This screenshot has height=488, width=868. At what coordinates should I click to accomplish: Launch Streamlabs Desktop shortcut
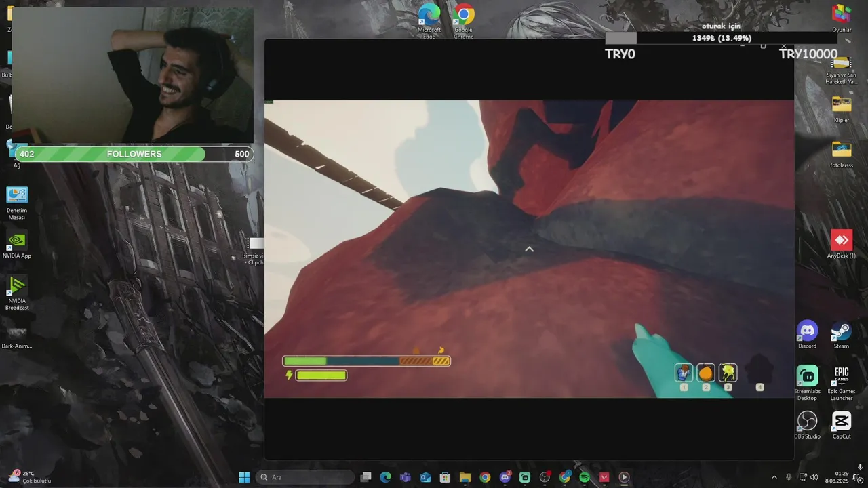pyautogui.click(x=807, y=383)
